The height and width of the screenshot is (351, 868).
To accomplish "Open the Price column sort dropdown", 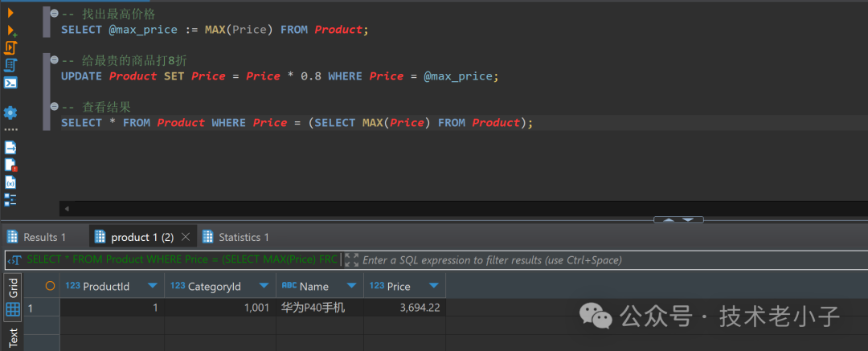I will pos(434,286).
